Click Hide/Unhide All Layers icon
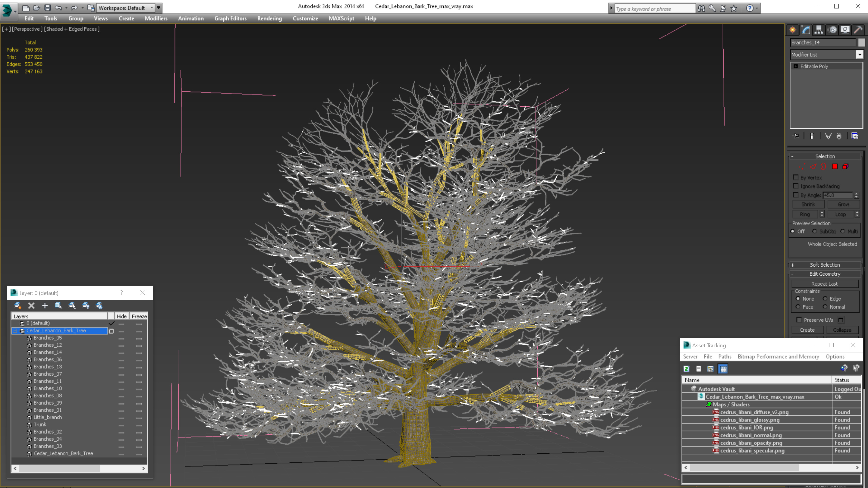 86,305
